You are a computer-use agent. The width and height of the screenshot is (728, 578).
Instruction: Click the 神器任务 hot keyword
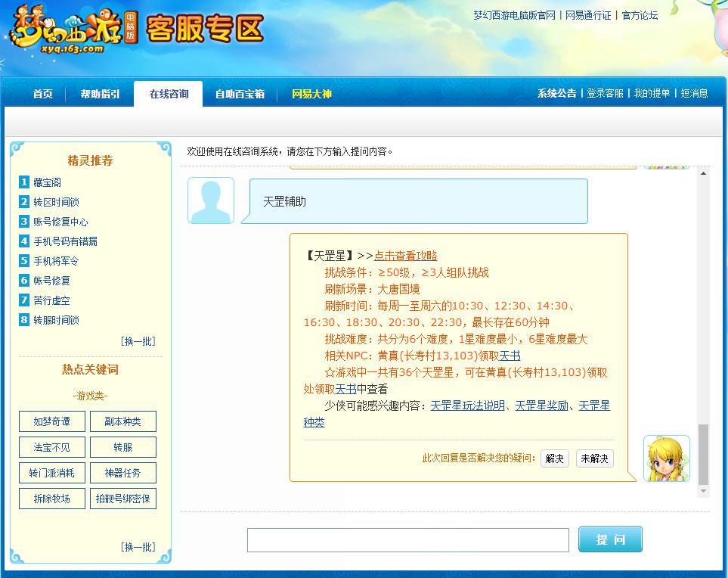click(x=122, y=473)
